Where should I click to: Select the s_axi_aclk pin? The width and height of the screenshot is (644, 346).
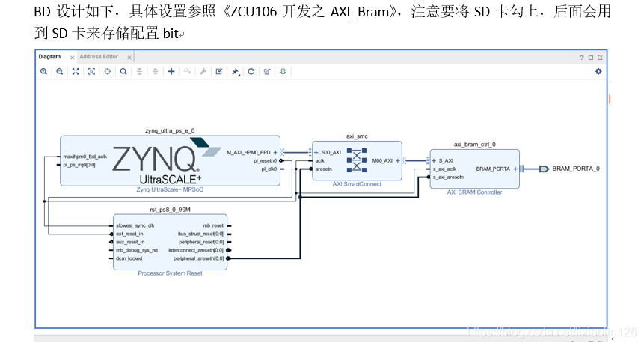(x=444, y=169)
